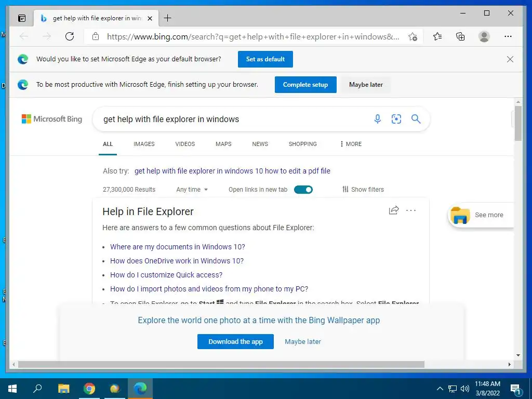
Task: Switch to VIDEOS tab
Action: pyautogui.click(x=185, y=144)
